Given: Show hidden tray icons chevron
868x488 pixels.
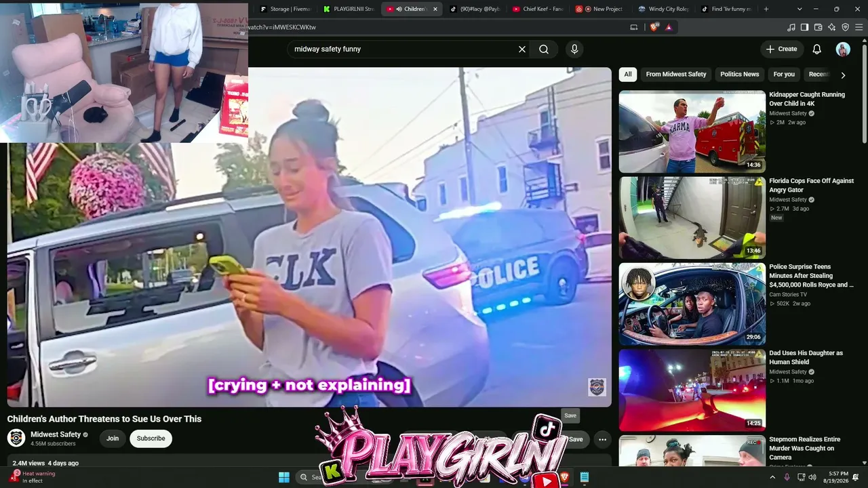Looking at the screenshot, I should coord(772,477).
